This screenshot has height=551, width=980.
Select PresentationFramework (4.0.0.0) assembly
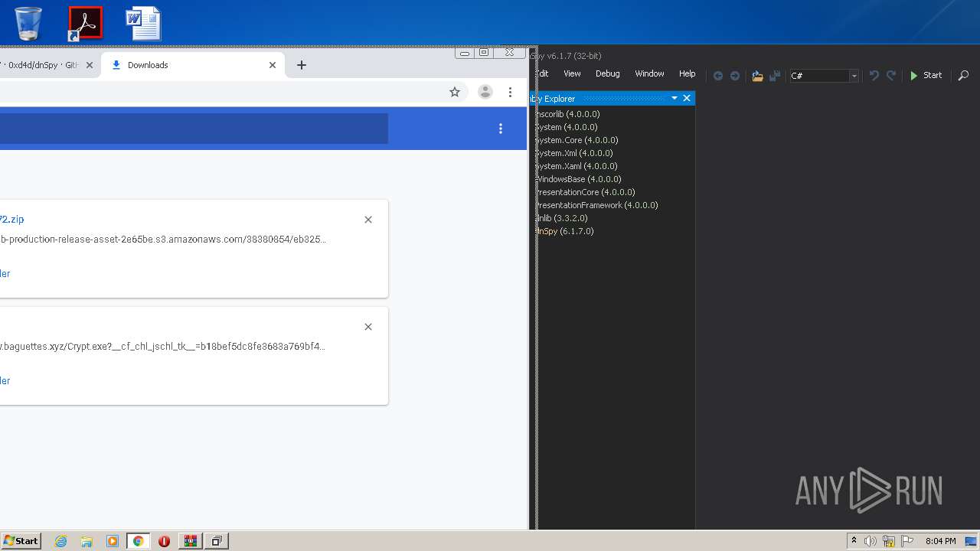point(597,205)
